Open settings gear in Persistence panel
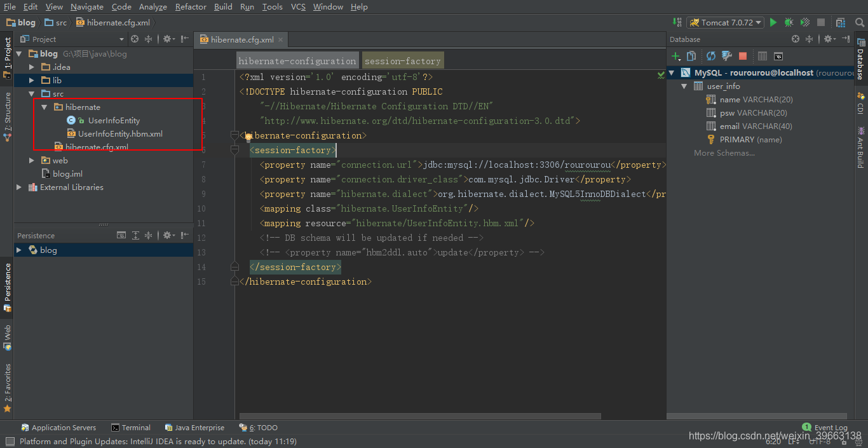Image resolution: width=868 pixels, height=448 pixels. [168, 235]
